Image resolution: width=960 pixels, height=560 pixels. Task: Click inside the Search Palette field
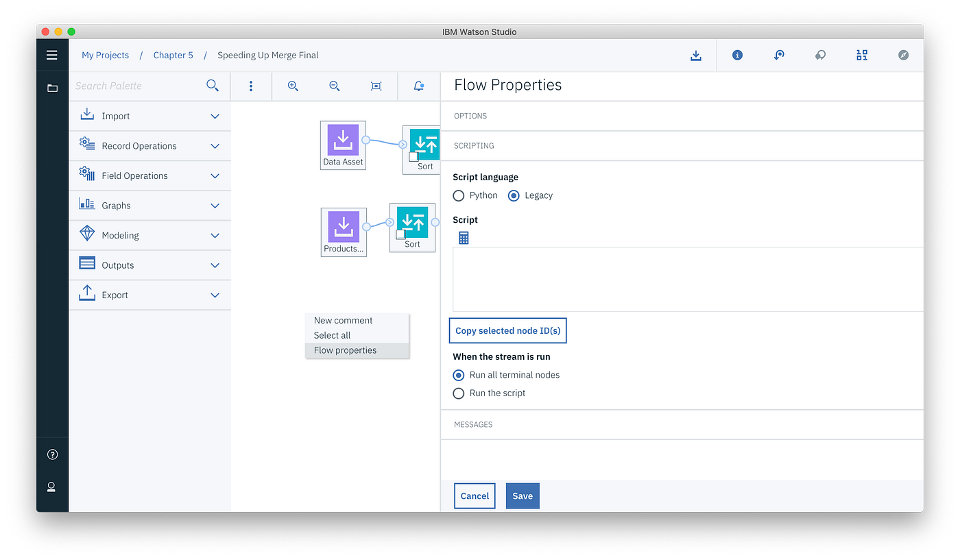(137, 86)
